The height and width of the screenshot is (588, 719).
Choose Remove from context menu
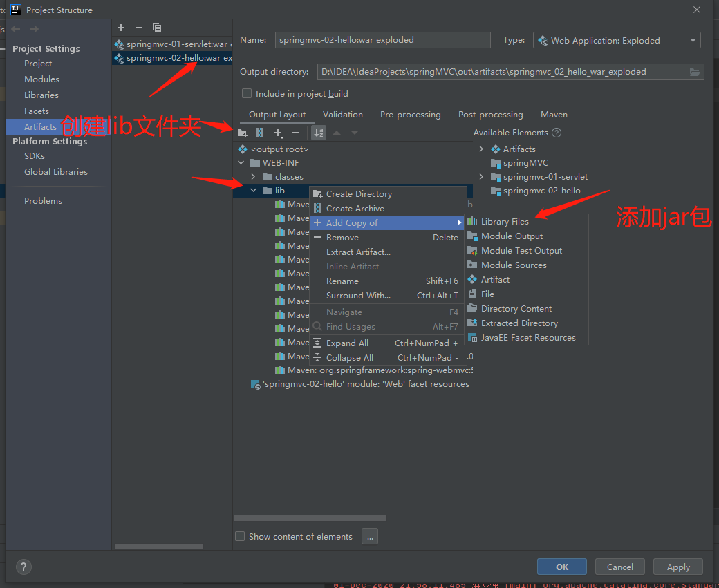(x=387, y=238)
